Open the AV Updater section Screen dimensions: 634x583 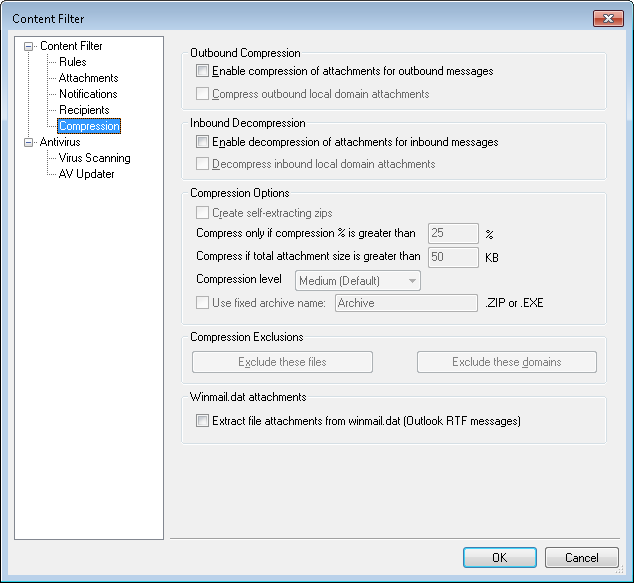[86, 174]
